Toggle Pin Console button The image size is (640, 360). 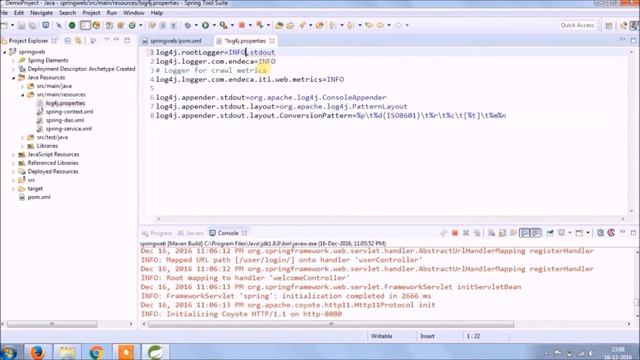pyautogui.click(x=550, y=233)
